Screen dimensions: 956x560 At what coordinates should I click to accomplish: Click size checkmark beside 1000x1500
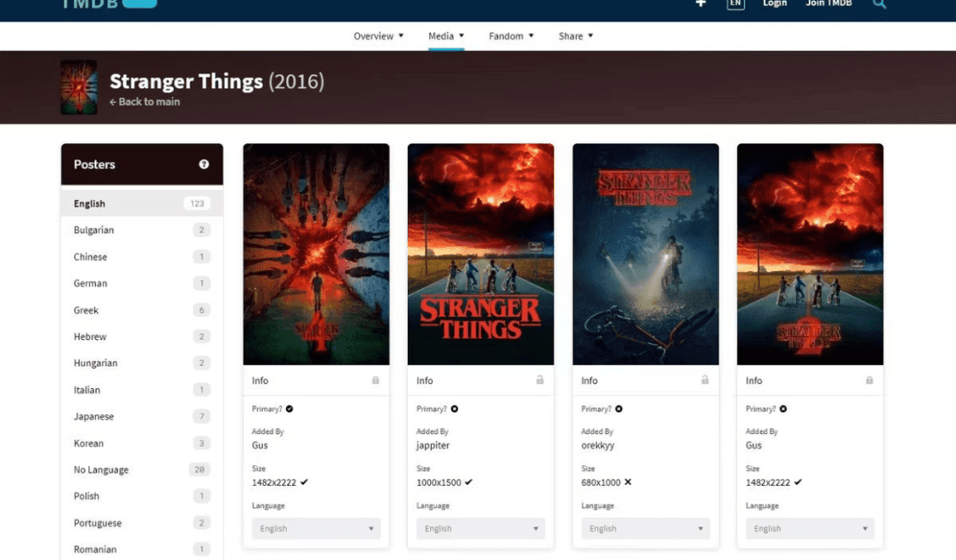click(x=468, y=482)
